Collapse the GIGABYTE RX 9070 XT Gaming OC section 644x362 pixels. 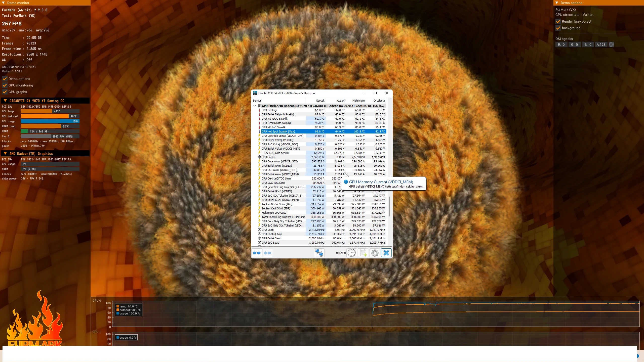click(5, 101)
